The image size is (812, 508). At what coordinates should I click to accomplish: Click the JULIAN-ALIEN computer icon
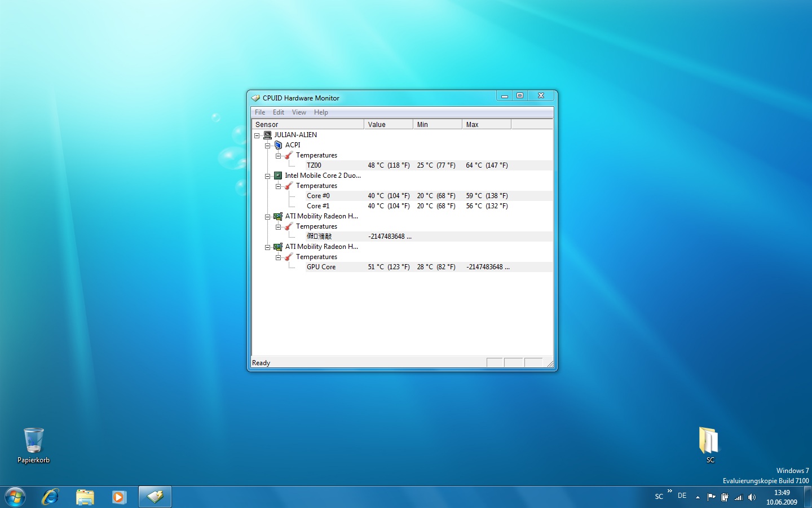268,135
